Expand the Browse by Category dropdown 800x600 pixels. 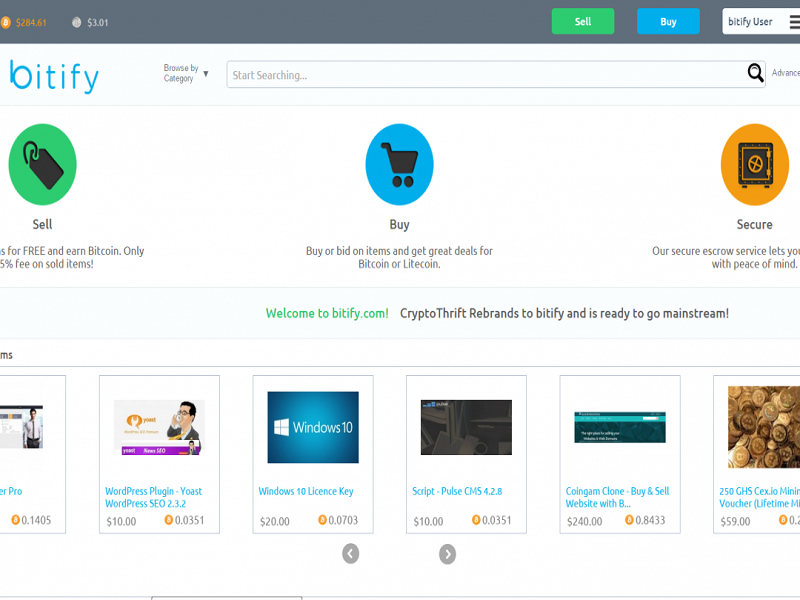[x=187, y=73]
